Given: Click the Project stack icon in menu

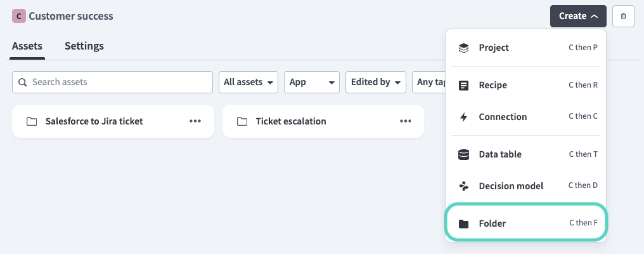Looking at the screenshot, I should point(463,48).
